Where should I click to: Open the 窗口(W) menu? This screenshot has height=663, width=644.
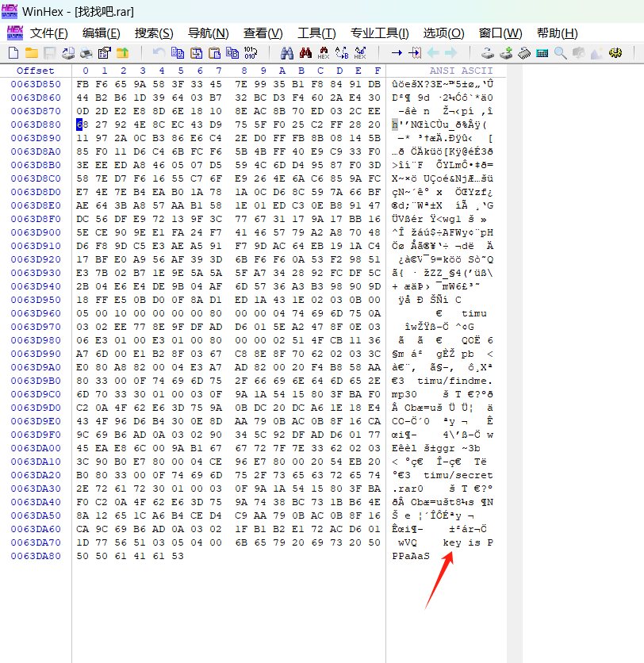pyautogui.click(x=500, y=33)
